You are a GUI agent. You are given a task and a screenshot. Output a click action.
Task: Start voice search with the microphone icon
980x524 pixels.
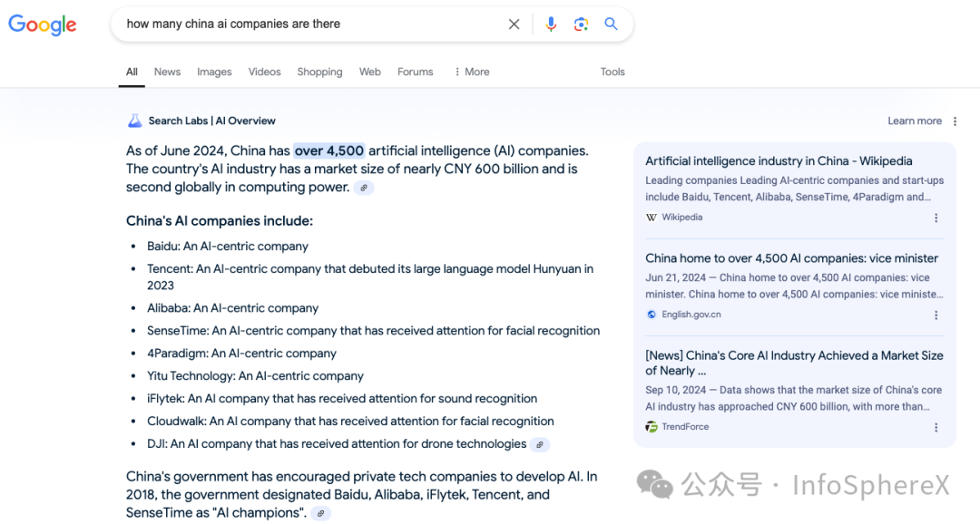pyautogui.click(x=551, y=24)
